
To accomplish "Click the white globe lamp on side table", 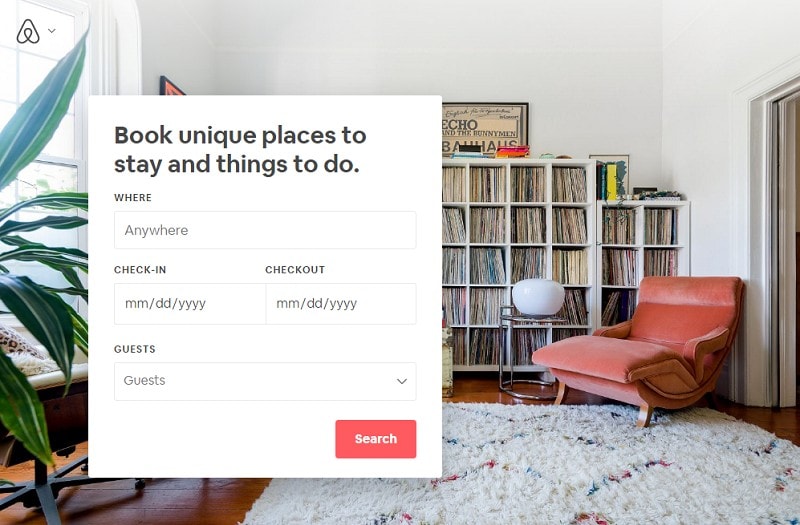I will (538, 297).
